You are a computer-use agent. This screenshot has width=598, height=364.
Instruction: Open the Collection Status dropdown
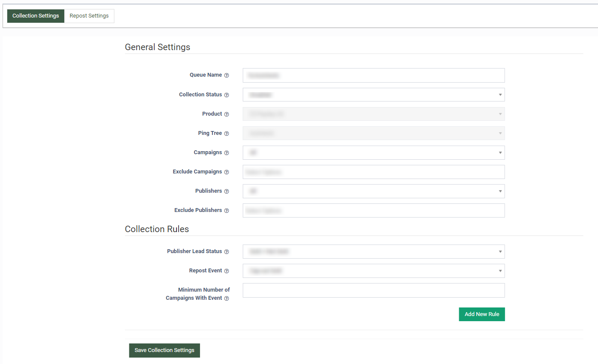[x=373, y=95]
